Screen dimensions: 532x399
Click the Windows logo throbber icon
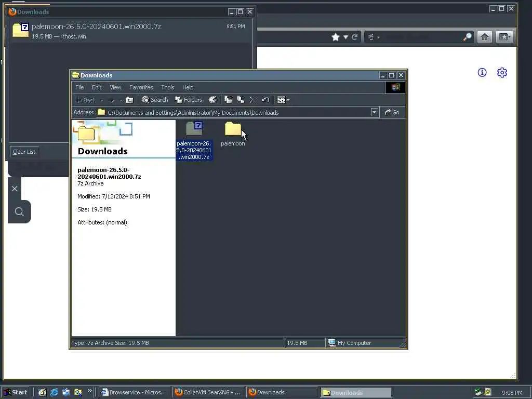click(395, 87)
